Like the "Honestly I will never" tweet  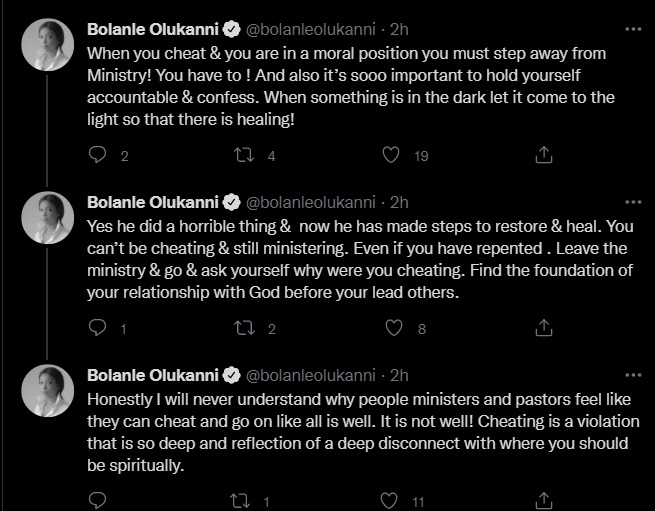click(x=395, y=500)
